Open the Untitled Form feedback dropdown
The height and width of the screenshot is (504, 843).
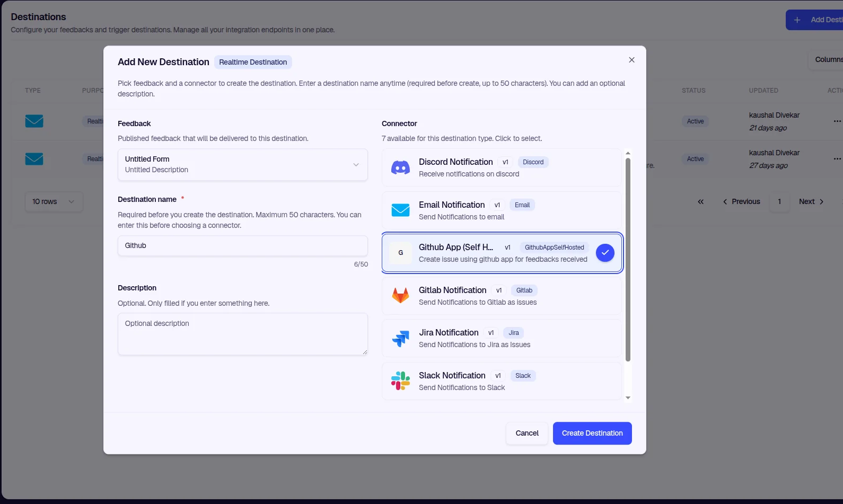tap(243, 165)
